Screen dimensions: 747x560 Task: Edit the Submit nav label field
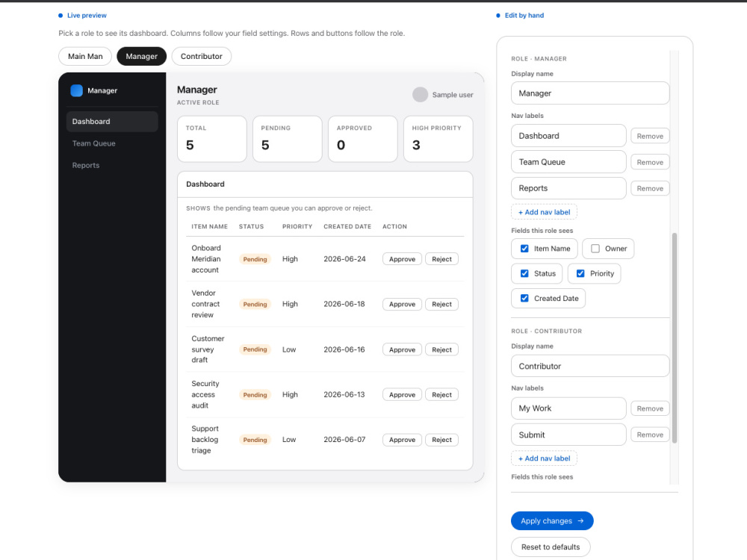568,435
